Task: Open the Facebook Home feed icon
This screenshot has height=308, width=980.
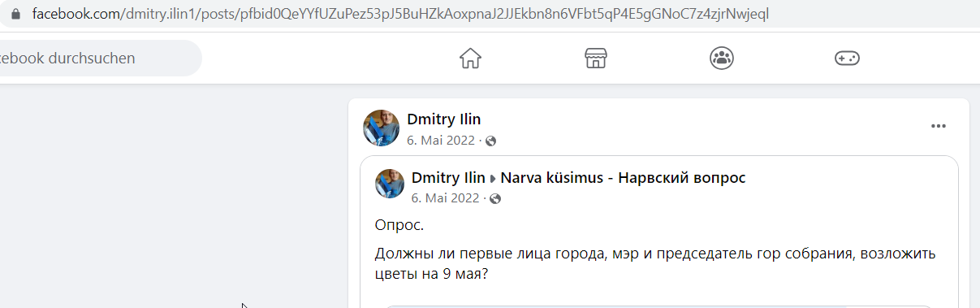Action: 470,59
